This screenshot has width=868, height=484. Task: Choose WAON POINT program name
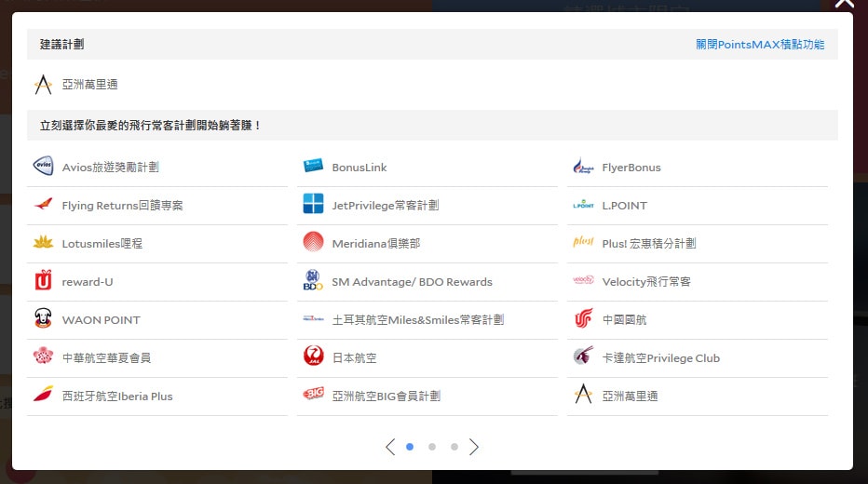point(102,319)
